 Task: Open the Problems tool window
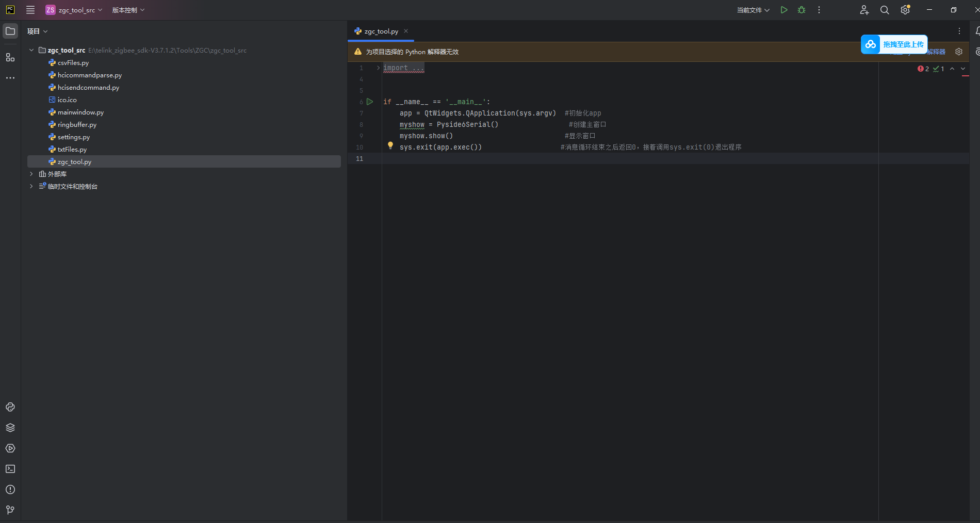(x=10, y=489)
